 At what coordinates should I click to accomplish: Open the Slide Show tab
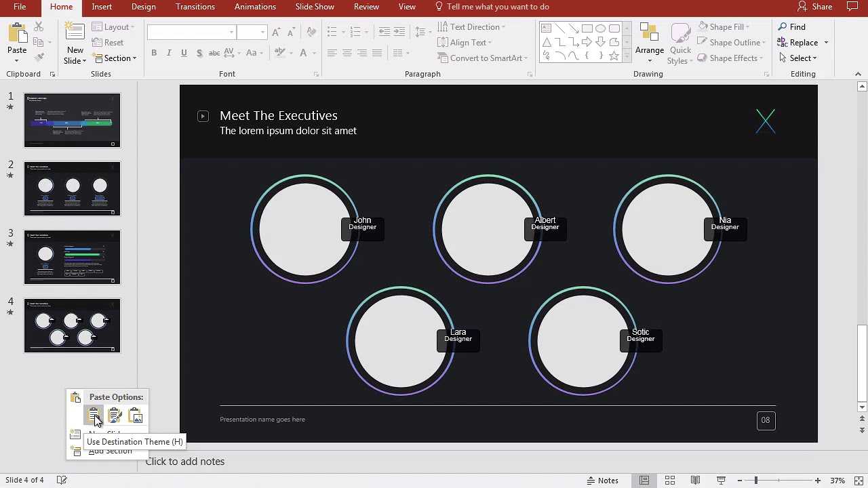[315, 7]
